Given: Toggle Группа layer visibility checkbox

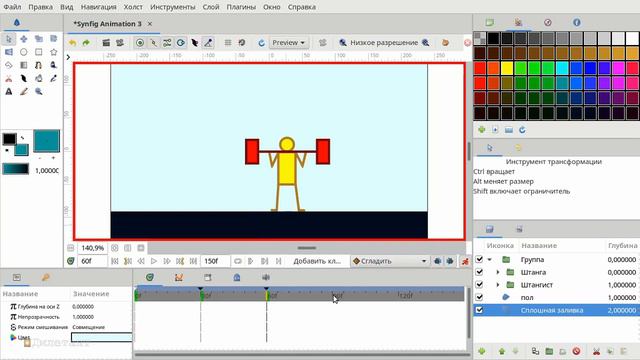Looking at the screenshot, I should click(479, 259).
